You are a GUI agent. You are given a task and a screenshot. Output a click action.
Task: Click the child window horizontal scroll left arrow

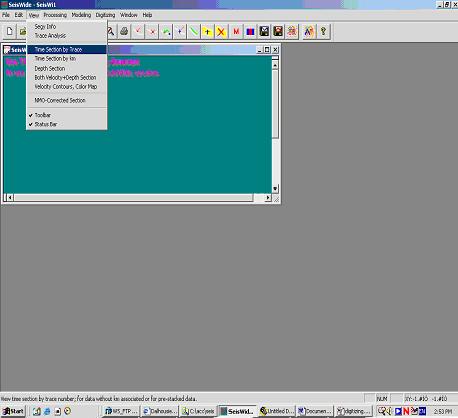pos(10,198)
